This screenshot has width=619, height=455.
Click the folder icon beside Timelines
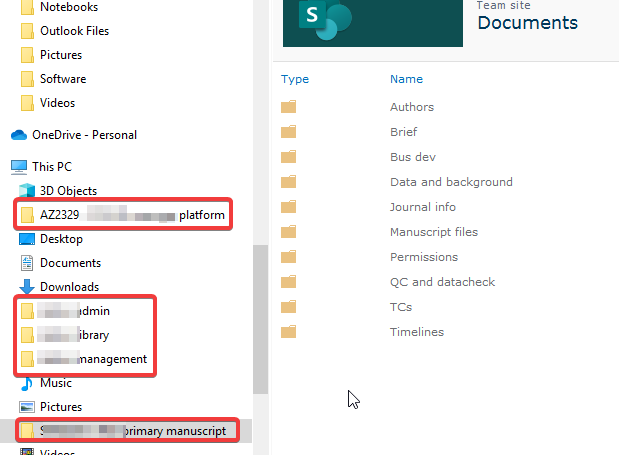[x=289, y=331]
